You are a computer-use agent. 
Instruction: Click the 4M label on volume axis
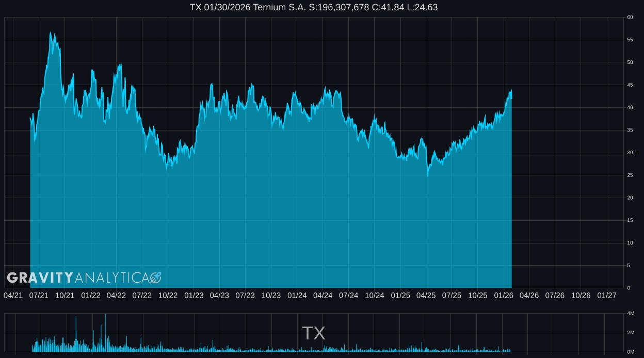point(630,314)
